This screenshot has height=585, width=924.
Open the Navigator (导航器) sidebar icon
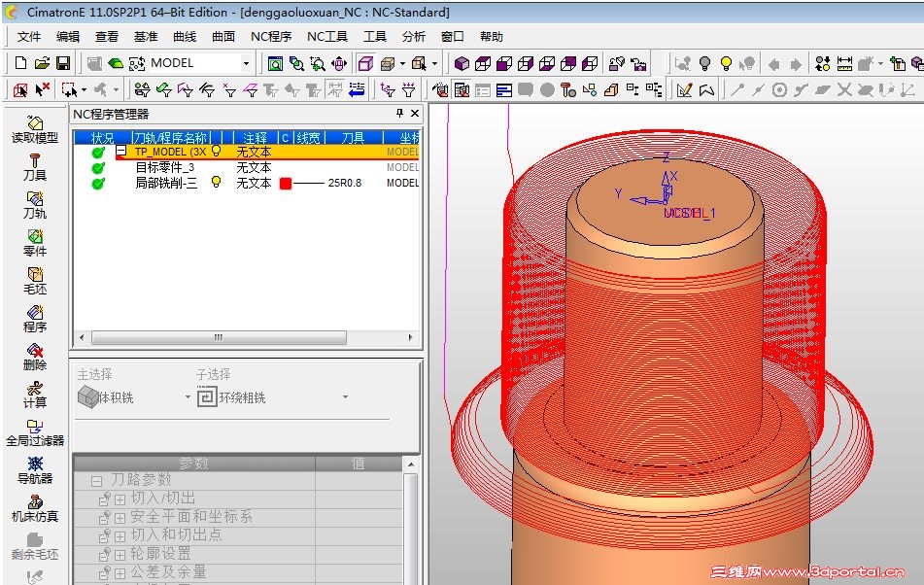(x=35, y=470)
